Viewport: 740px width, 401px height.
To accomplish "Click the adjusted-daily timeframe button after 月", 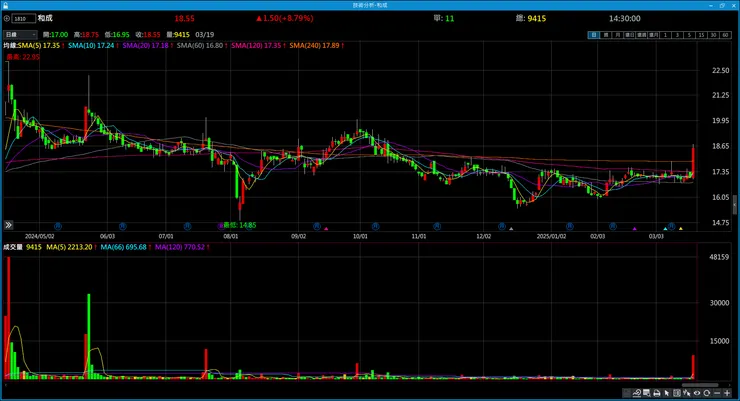I will (630, 35).
